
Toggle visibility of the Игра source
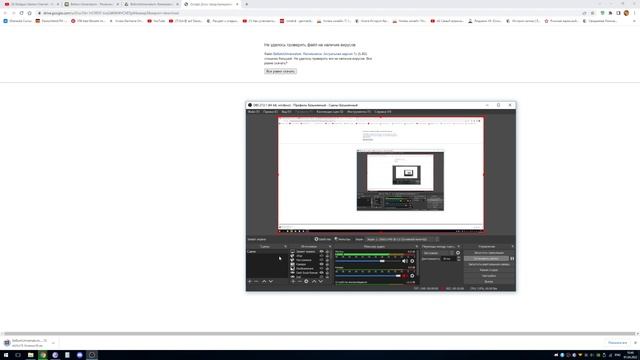click(x=321, y=256)
